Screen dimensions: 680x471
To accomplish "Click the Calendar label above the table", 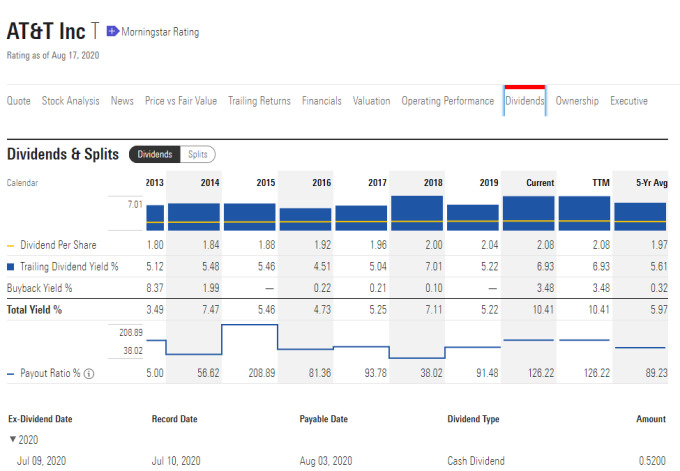I will [x=22, y=183].
